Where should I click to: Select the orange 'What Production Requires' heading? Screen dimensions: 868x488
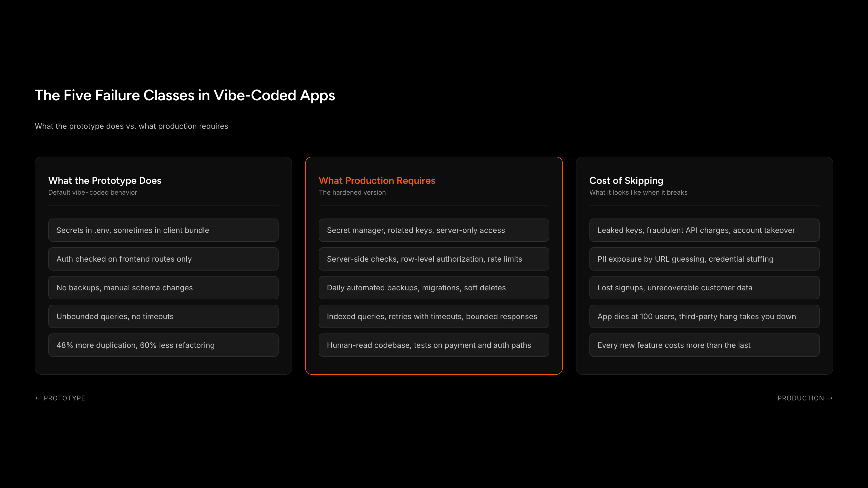(377, 181)
